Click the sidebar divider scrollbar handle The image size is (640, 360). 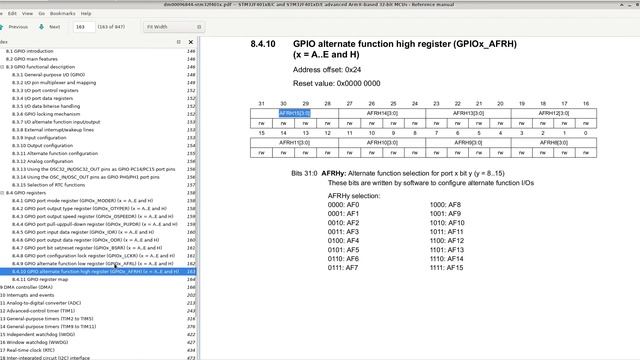(198, 198)
